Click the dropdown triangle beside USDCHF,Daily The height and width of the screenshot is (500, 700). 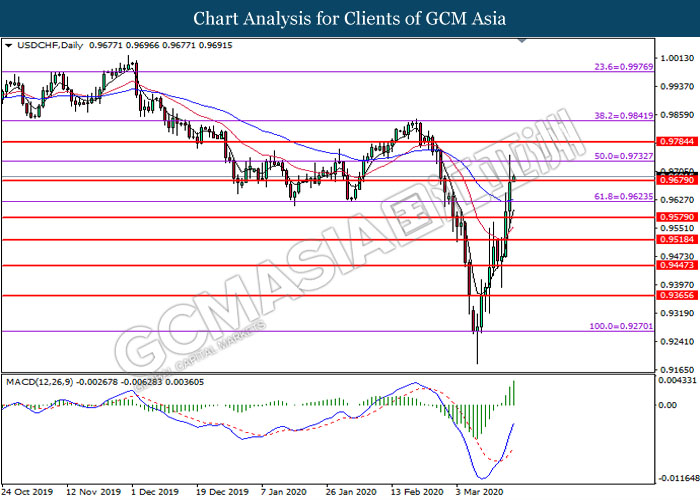click(x=8, y=45)
